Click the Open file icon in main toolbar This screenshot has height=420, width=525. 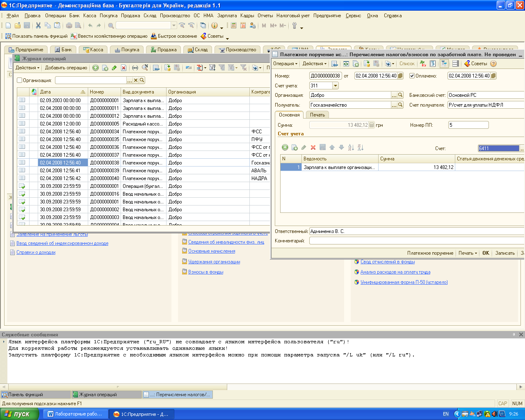(x=17, y=25)
